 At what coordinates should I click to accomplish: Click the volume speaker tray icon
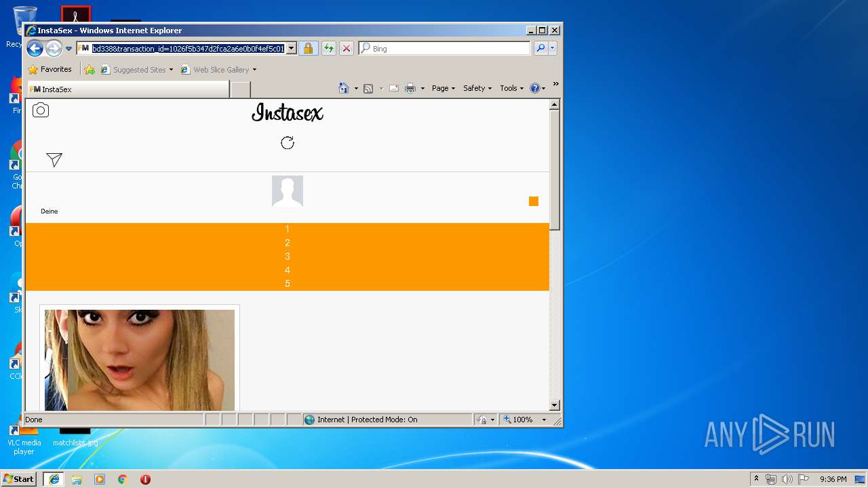787,479
